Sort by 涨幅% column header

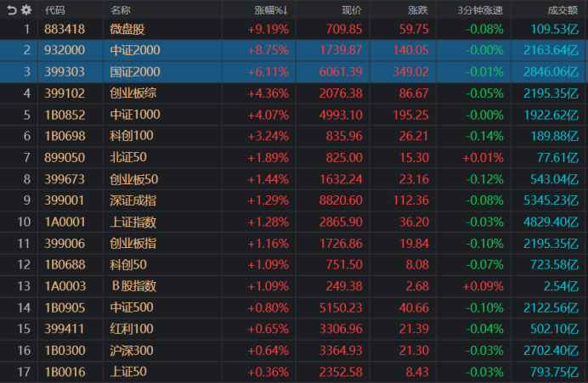tap(271, 10)
